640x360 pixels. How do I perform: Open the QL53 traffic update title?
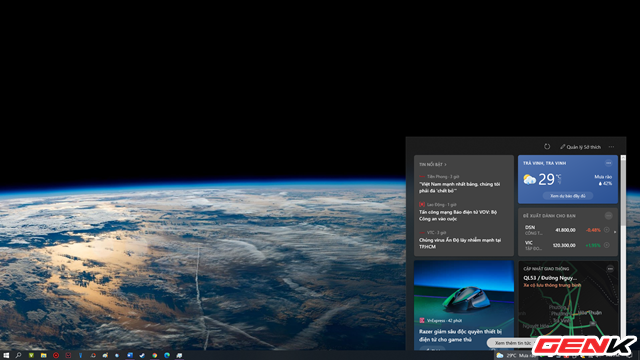pos(550,278)
